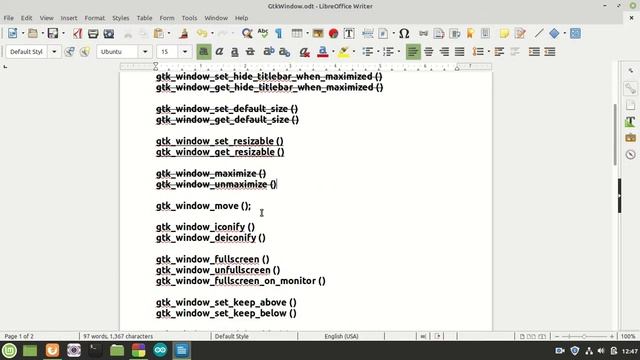Align text left

[x=413, y=52]
